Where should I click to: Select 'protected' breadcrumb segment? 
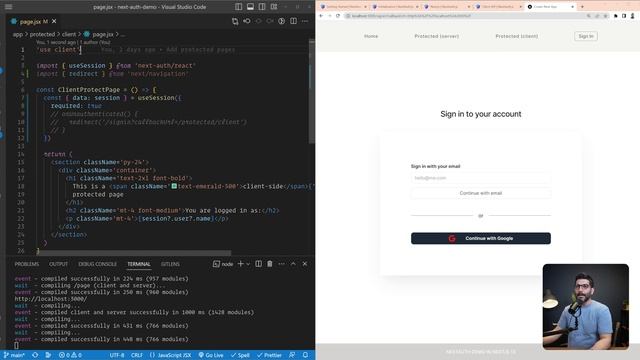(42, 34)
